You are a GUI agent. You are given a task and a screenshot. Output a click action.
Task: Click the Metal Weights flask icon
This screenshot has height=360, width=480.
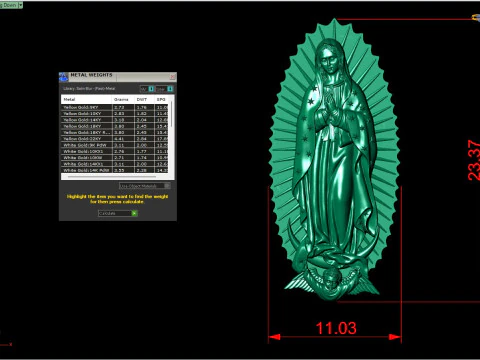63,77
